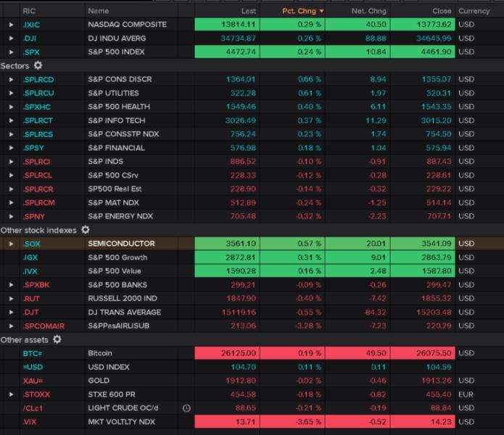Select S&P ENERGY NDX name cell
The image size is (504, 435).
coord(120,216)
